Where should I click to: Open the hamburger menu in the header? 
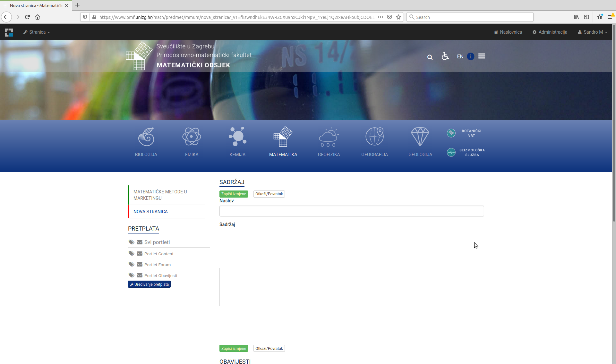tap(482, 56)
